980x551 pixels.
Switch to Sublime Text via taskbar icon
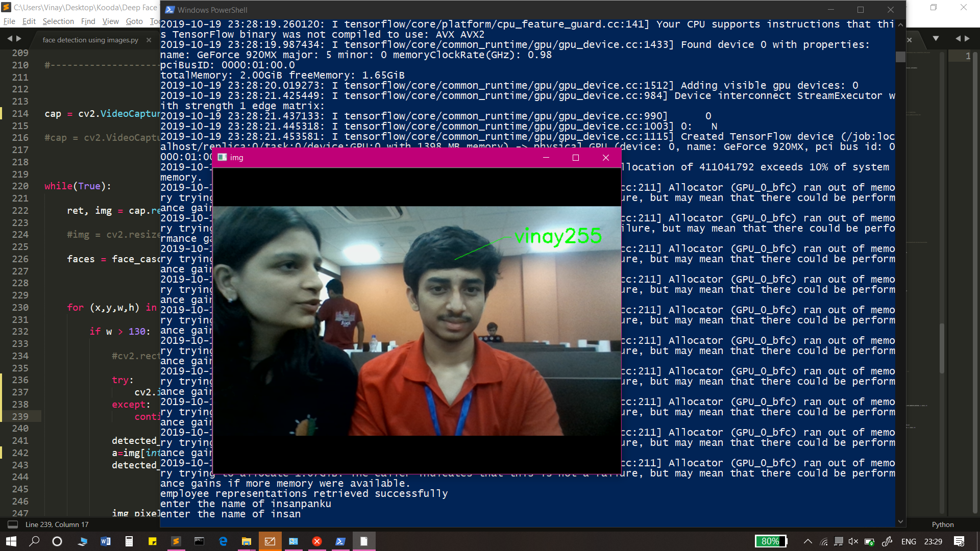click(176, 541)
